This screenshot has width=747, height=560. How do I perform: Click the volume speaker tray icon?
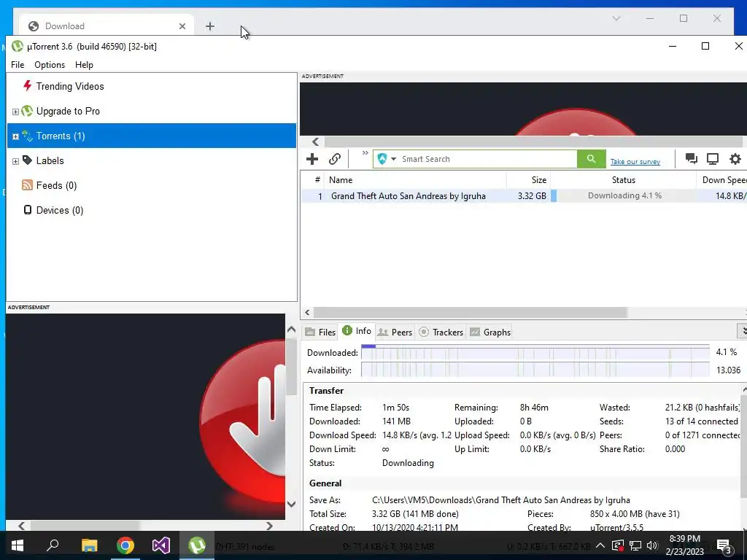pos(652,545)
